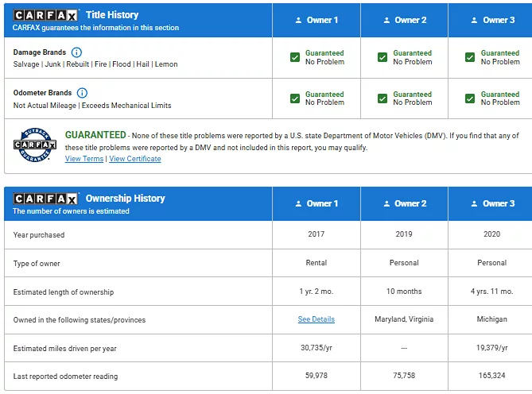This screenshot has height=394, width=532.
Task: Click Owner 1 Odometer Brands green checkmark
Action: (x=295, y=98)
